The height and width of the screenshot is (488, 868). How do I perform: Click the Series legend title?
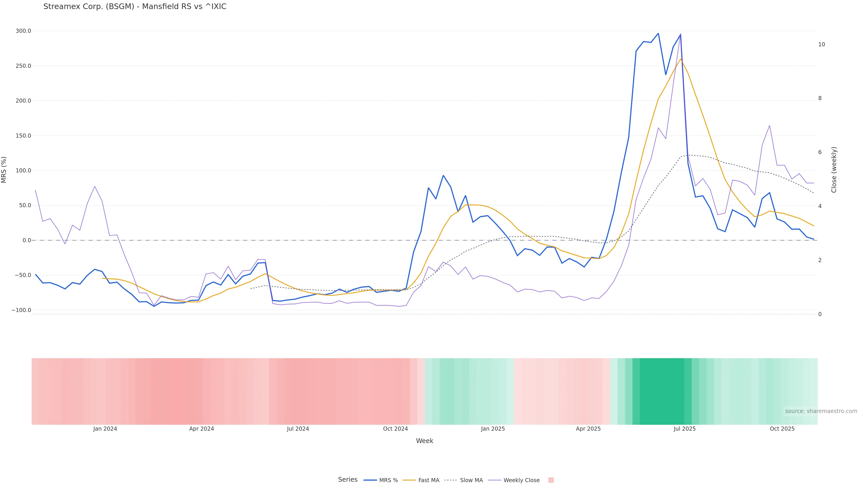348,480
